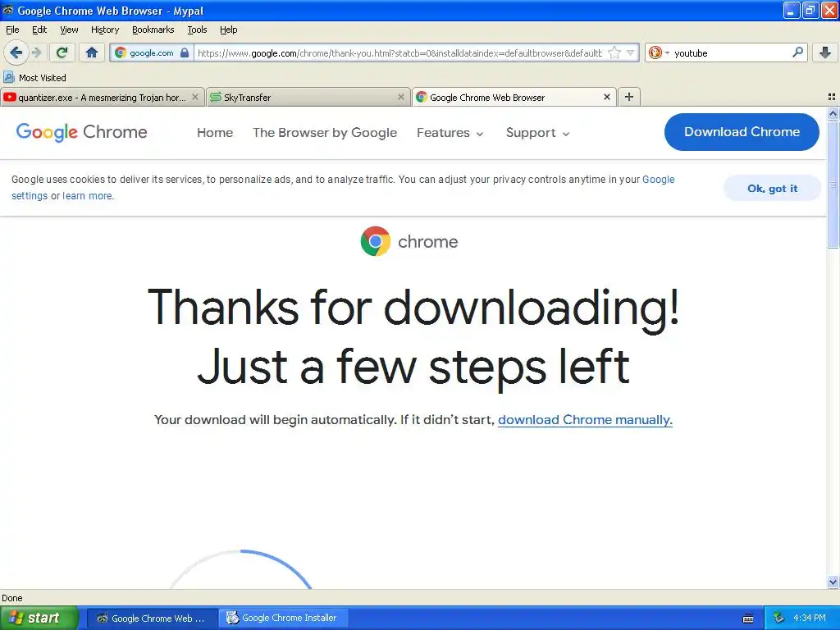This screenshot has width=840, height=630.
Task: Expand the Features dropdown menu
Action: [450, 133]
